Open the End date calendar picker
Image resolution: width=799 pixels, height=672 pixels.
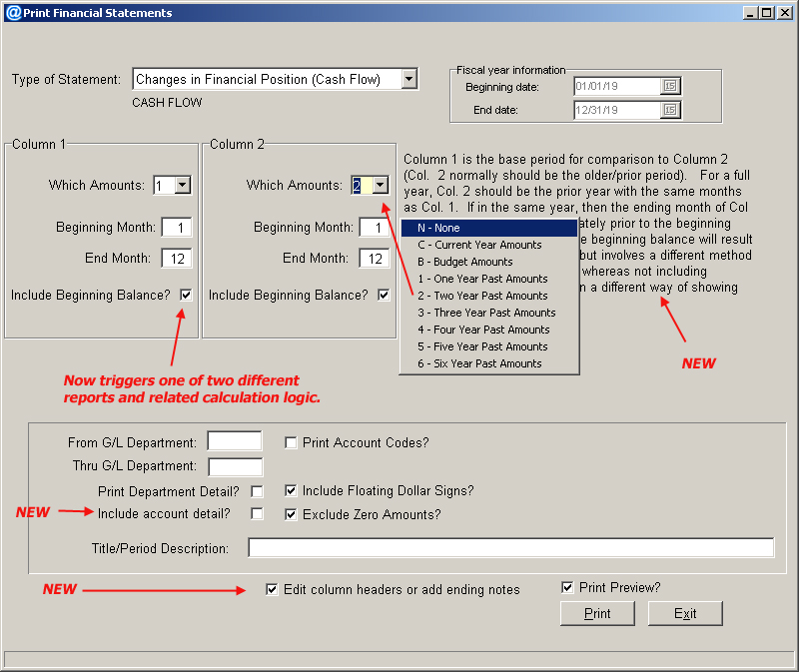(670, 110)
